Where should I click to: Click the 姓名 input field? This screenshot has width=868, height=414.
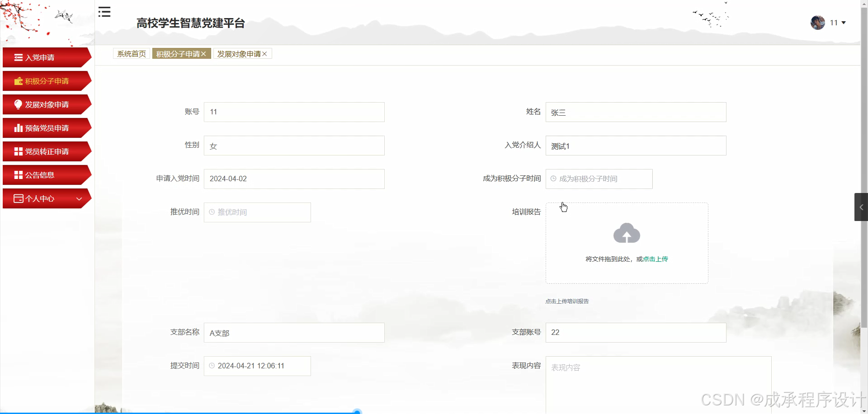point(636,112)
